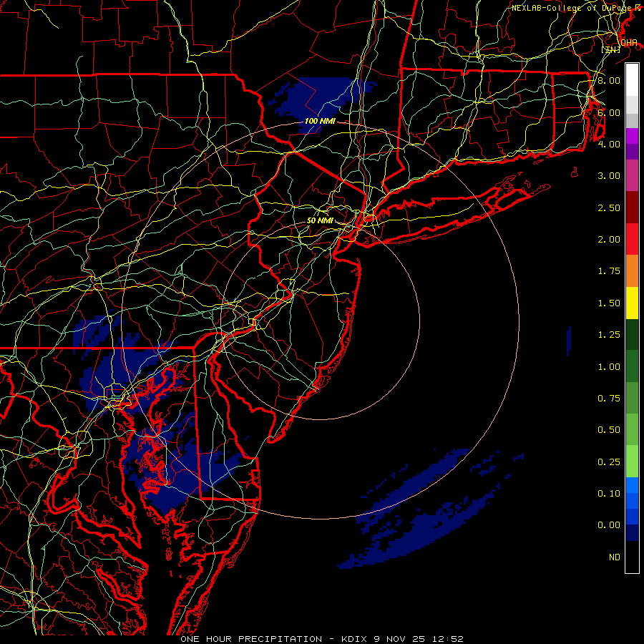Click the '12:52' timestamp in the caption

click(x=448, y=639)
